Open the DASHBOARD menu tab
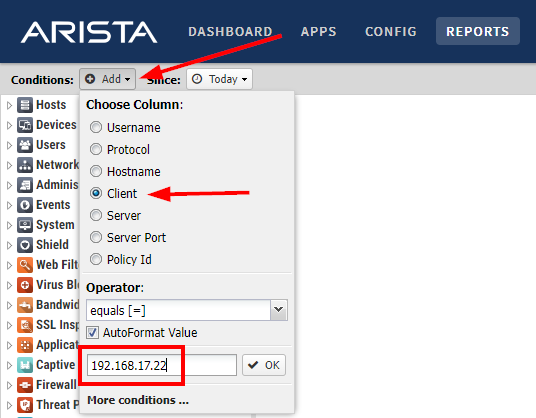536x418 pixels. pyautogui.click(x=230, y=31)
